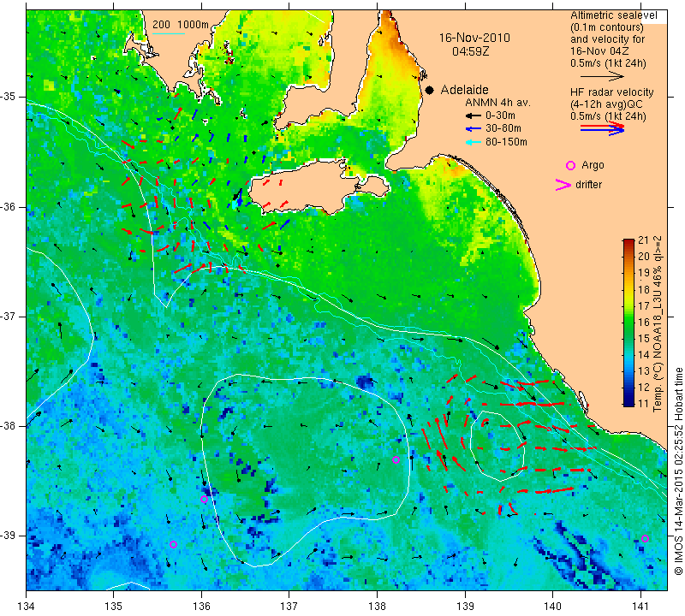Viewport: 685px width, 616px height.
Task: Click the magenta drifter symbol in the legend
Action: pyautogui.click(x=563, y=185)
